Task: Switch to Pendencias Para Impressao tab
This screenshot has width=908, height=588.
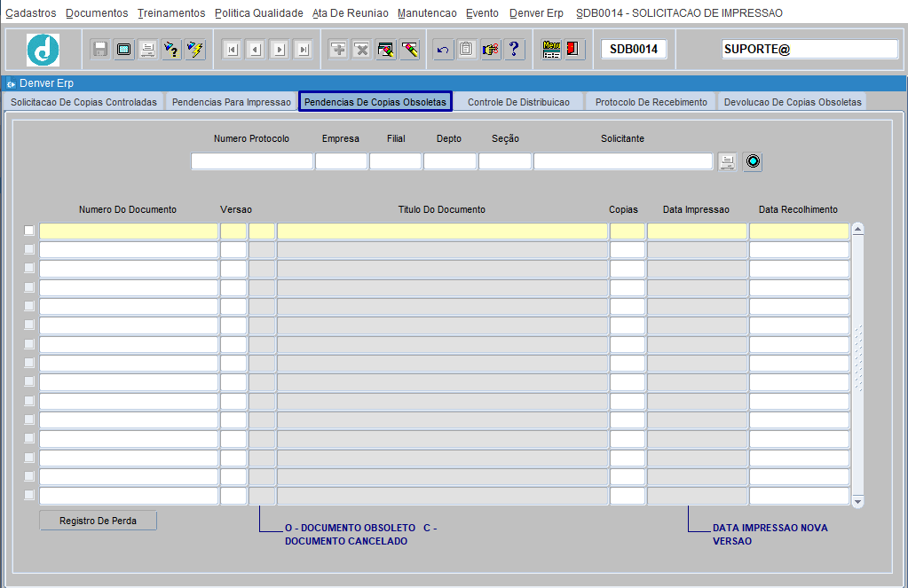Action: tap(231, 102)
